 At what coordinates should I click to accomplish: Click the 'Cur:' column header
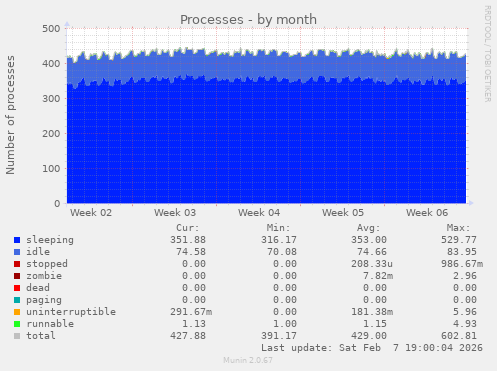(188, 228)
